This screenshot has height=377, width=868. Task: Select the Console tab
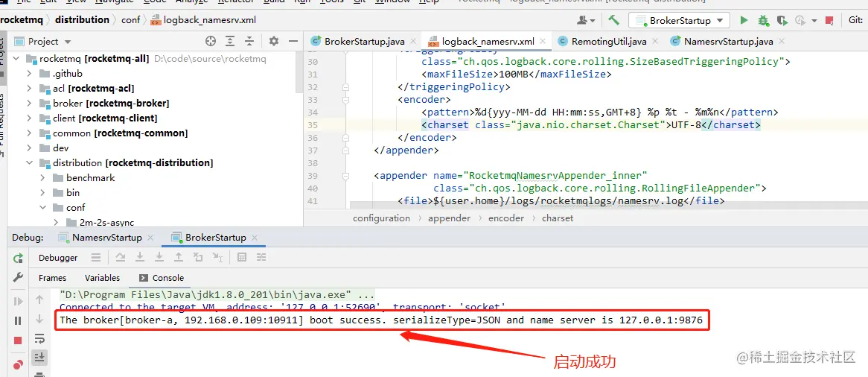tap(162, 278)
